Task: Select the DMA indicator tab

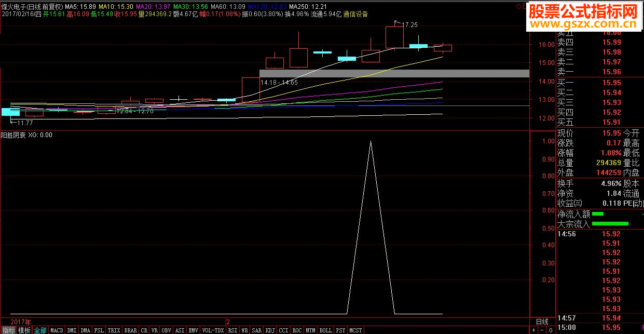Action: [86, 330]
